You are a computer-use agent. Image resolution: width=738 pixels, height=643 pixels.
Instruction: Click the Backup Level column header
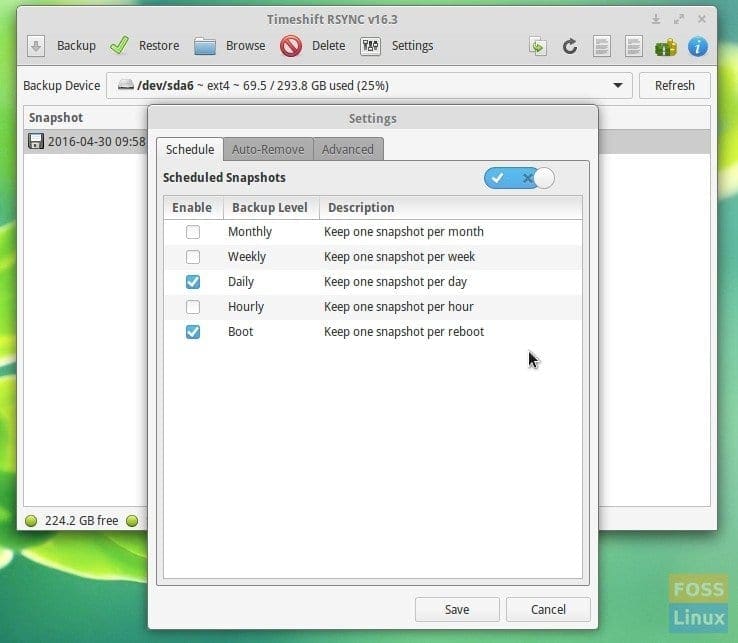click(270, 208)
